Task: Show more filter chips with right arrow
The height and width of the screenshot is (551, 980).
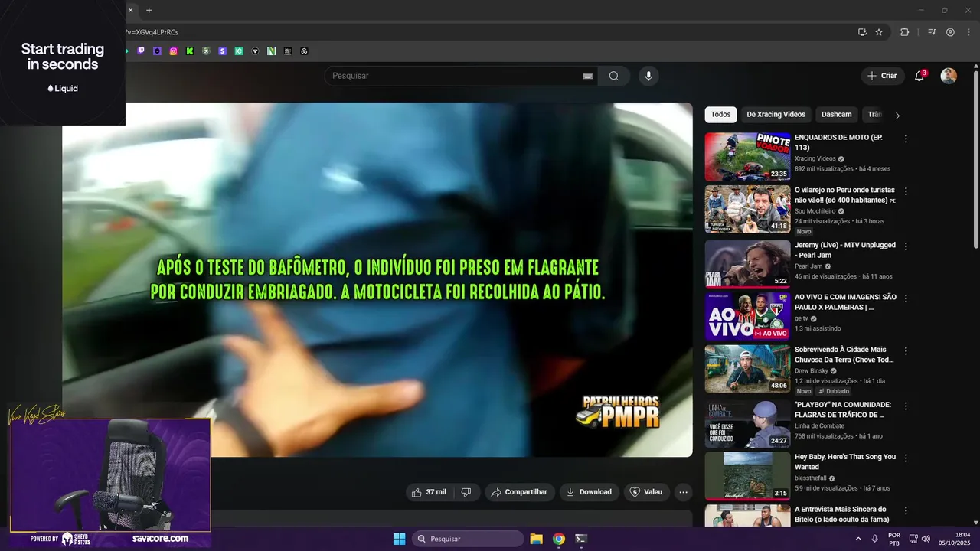Action: 897,116
